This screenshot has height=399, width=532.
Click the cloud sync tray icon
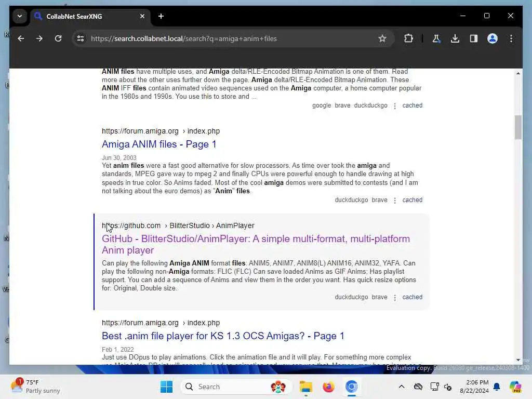(x=418, y=387)
